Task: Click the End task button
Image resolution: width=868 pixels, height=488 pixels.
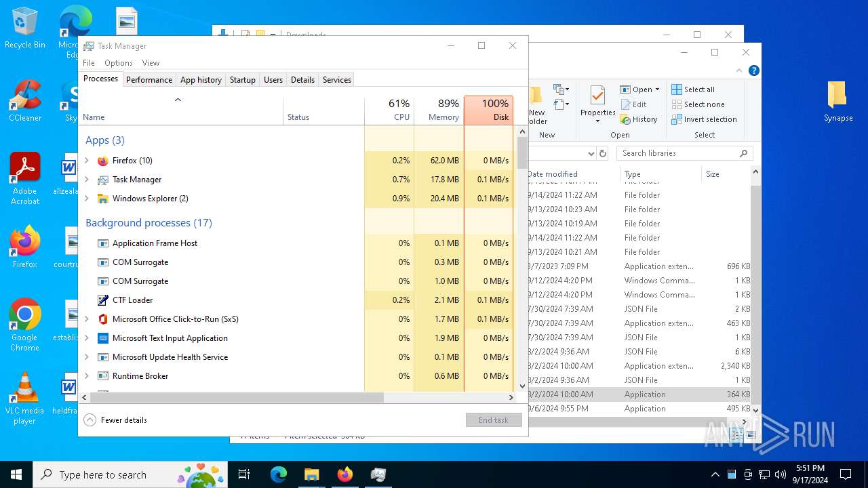Action: coord(494,420)
